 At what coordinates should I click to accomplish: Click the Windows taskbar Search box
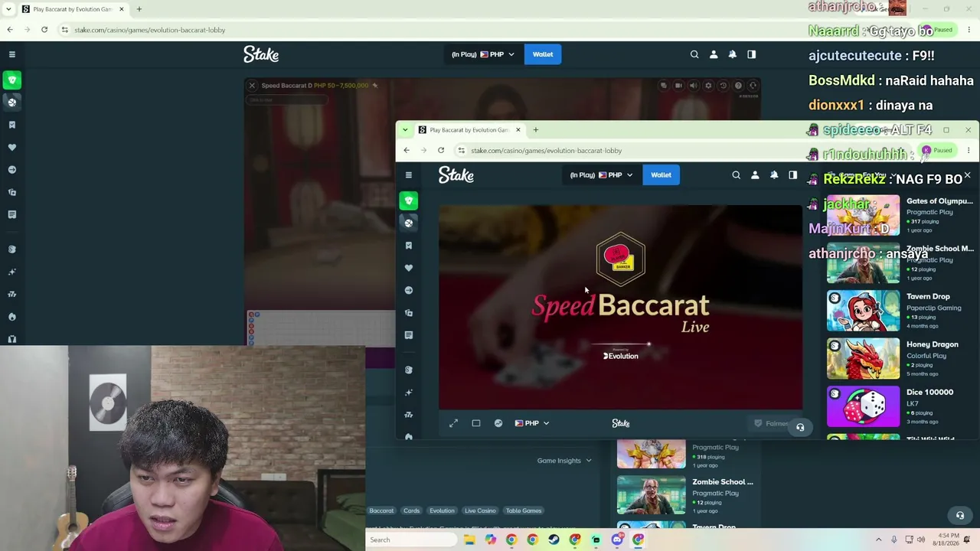tap(412, 540)
